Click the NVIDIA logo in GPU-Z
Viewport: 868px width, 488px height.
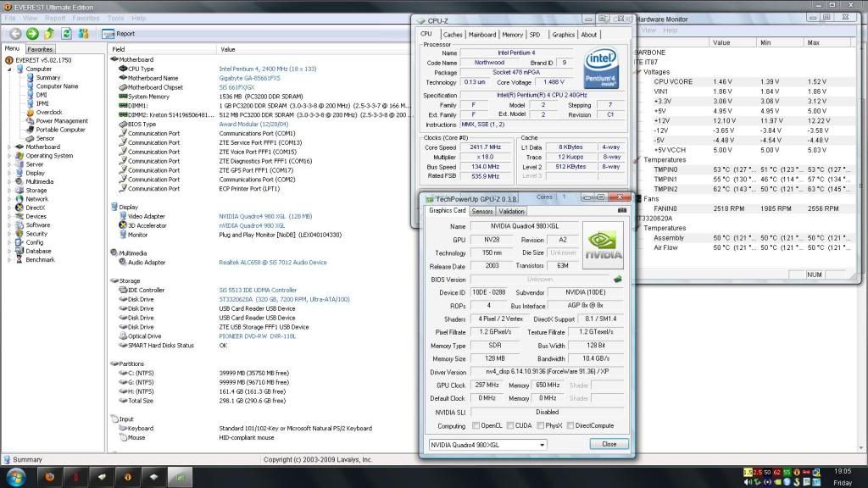pos(603,245)
